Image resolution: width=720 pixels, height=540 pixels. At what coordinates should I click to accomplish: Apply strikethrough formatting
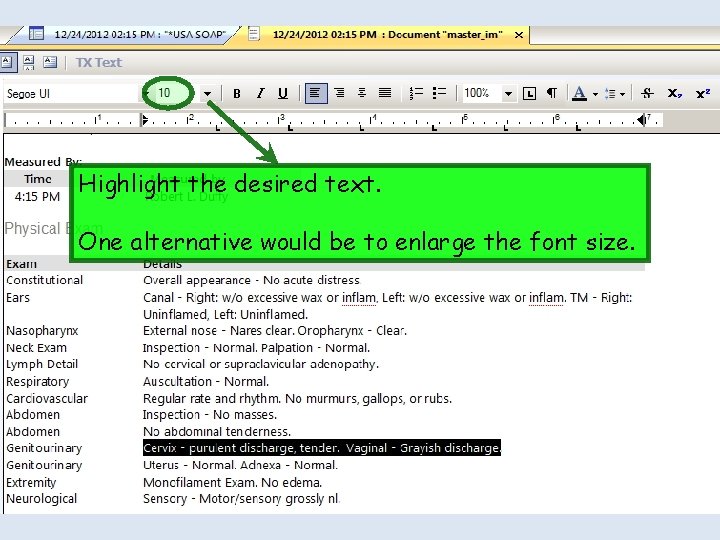pos(647,94)
